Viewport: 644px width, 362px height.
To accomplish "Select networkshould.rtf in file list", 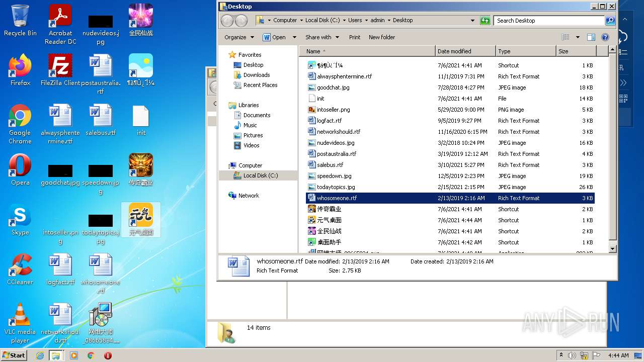I will (450, 132).
